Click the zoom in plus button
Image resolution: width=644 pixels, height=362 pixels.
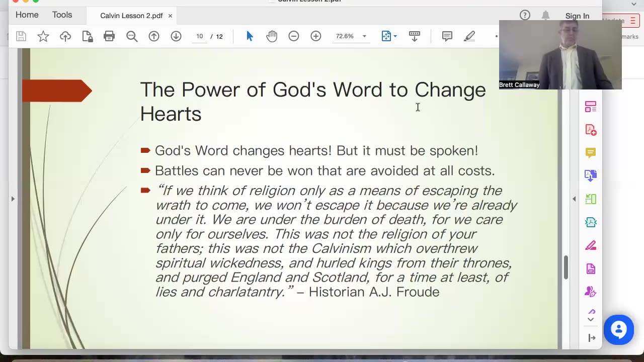(x=316, y=36)
